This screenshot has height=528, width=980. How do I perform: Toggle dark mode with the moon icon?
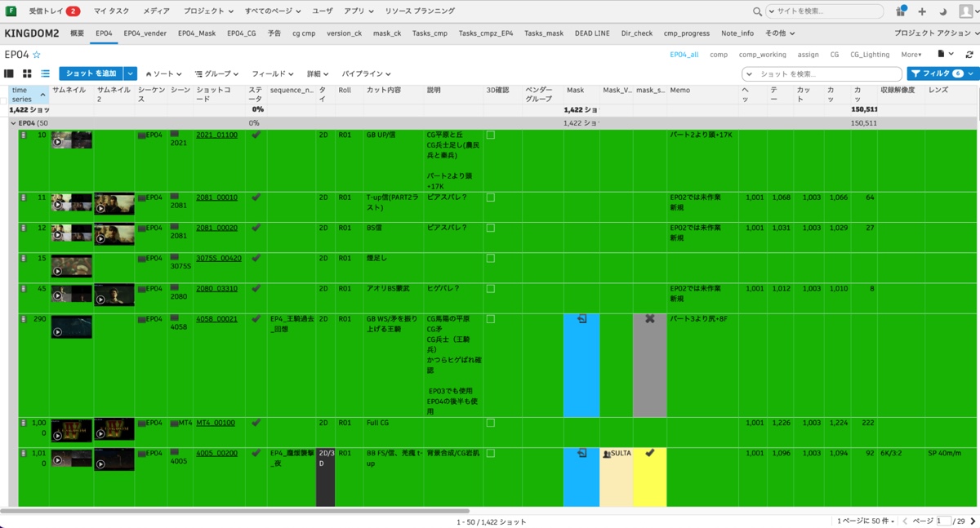(x=943, y=11)
